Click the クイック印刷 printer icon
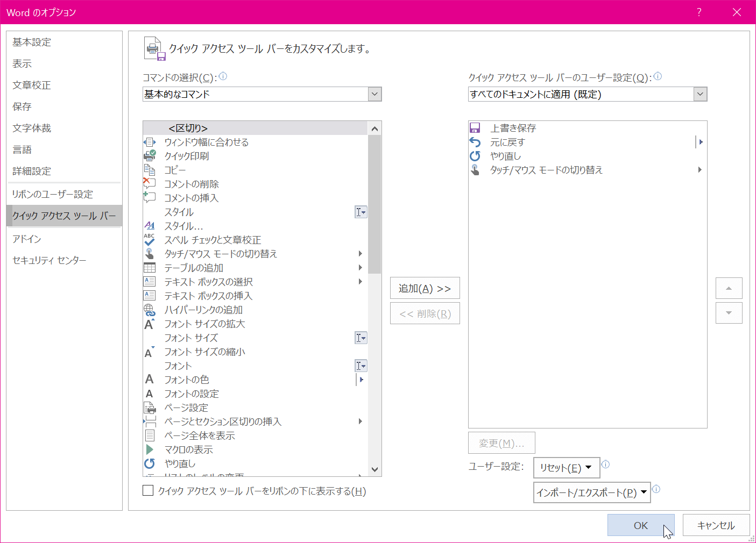 [x=150, y=156]
